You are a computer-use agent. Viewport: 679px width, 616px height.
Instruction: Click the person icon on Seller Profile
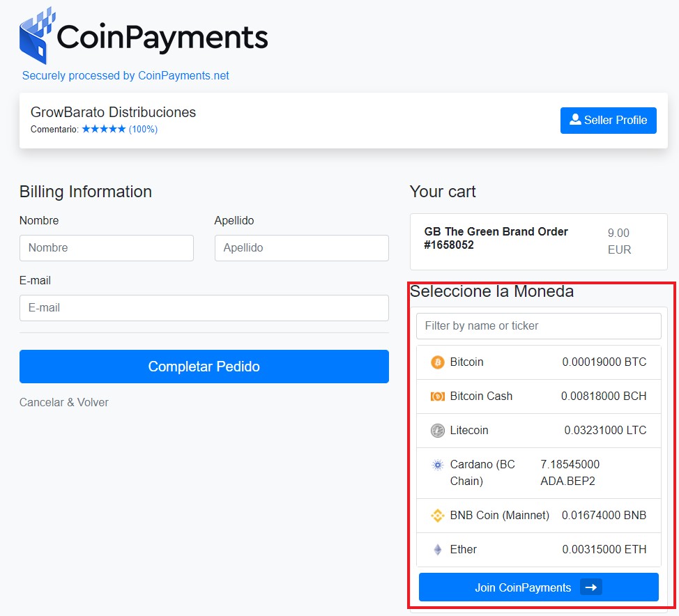pos(575,119)
